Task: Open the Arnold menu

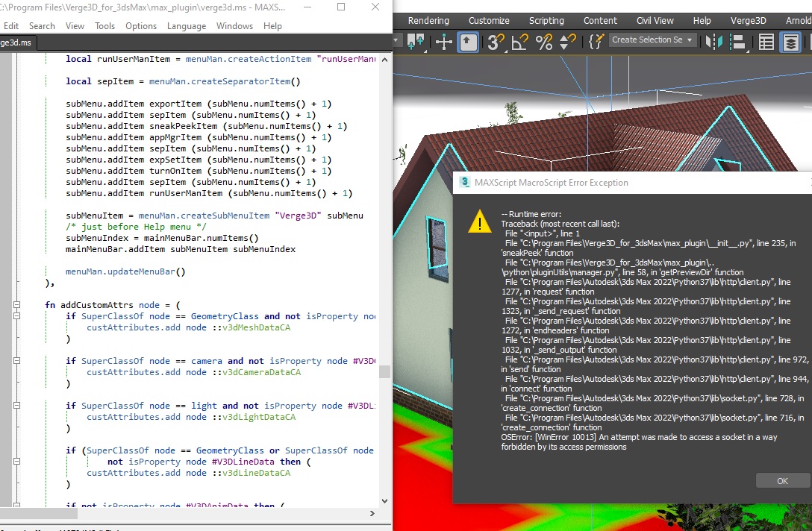Action: [798, 21]
